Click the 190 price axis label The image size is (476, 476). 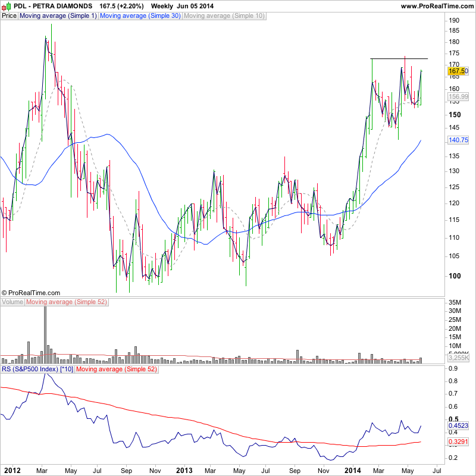pyautogui.click(x=454, y=21)
